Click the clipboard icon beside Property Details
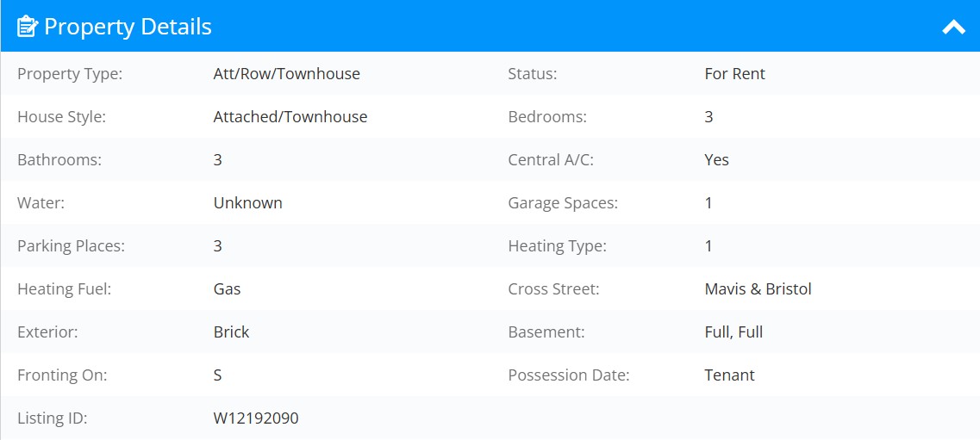Screen dimensions: 980x440 (x=28, y=27)
